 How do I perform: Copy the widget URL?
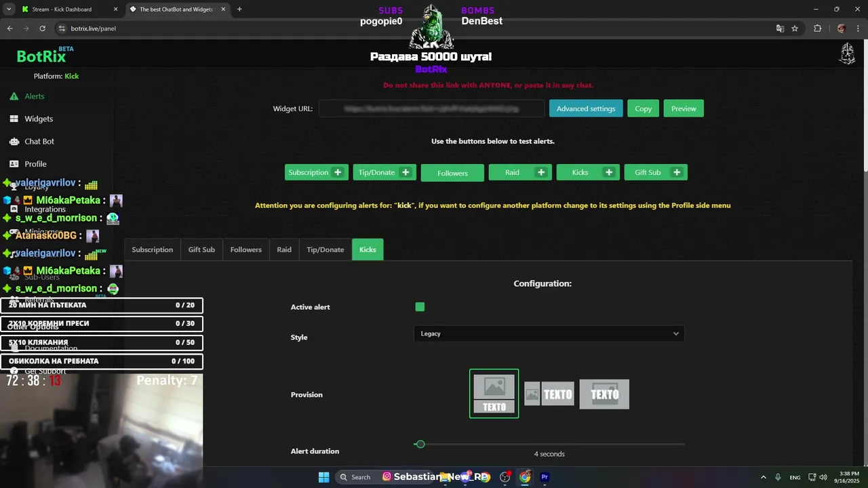click(x=643, y=108)
